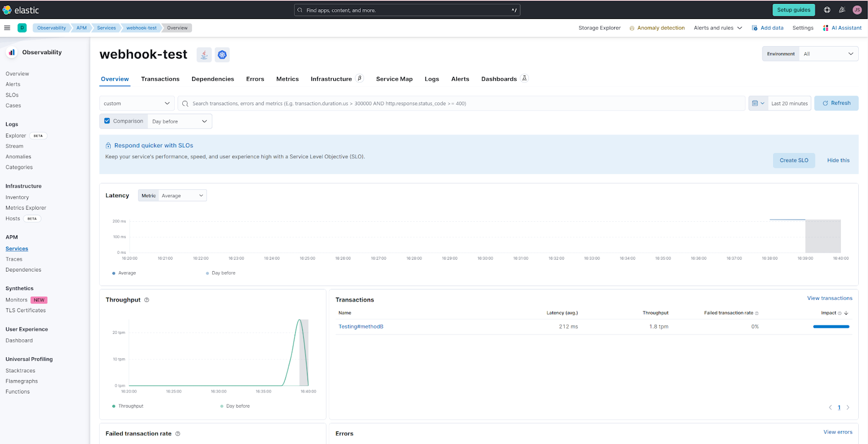
Task: Click the Throughput help info icon
Action: 146,300
